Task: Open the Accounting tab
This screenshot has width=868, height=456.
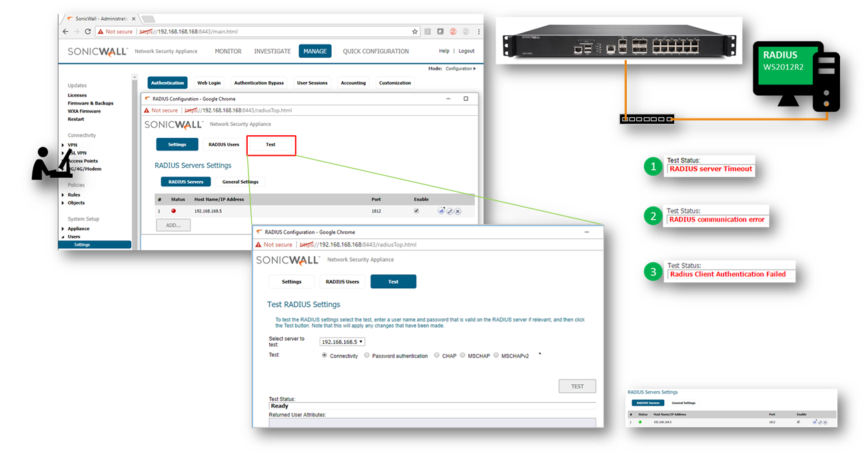Action: tap(353, 83)
